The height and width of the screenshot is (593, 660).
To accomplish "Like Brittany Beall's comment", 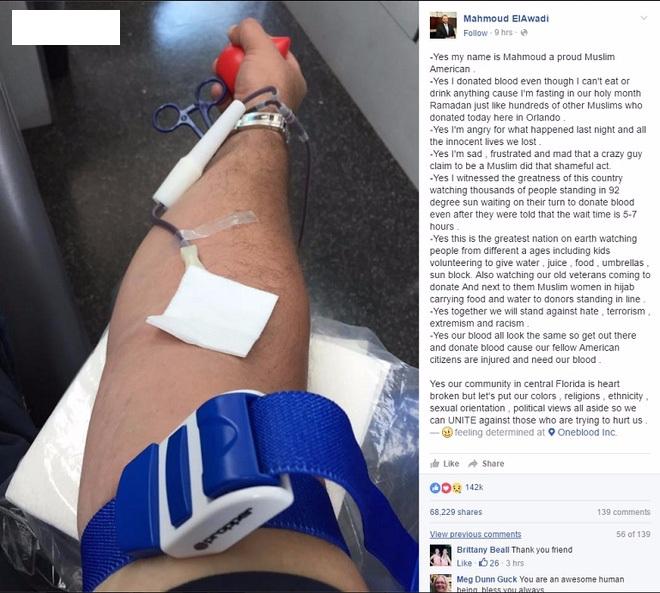I will coord(464,563).
